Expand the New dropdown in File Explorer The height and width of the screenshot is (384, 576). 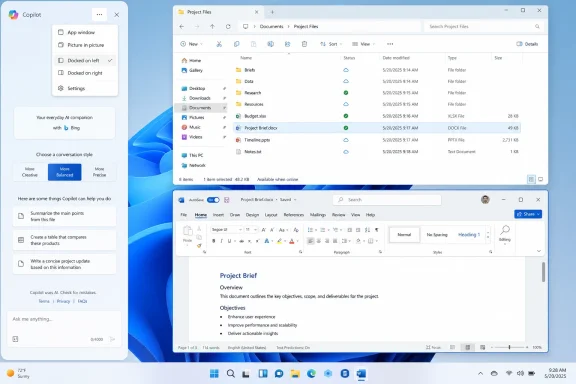point(191,44)
